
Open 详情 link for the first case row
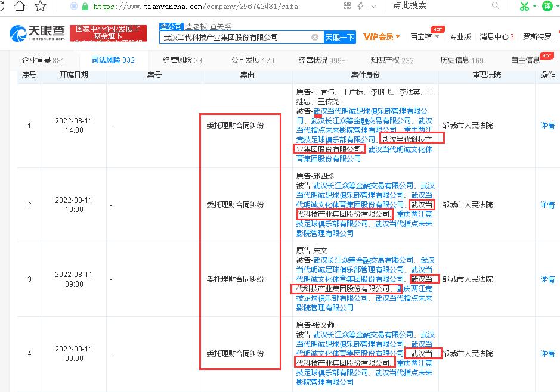(547, 125)
